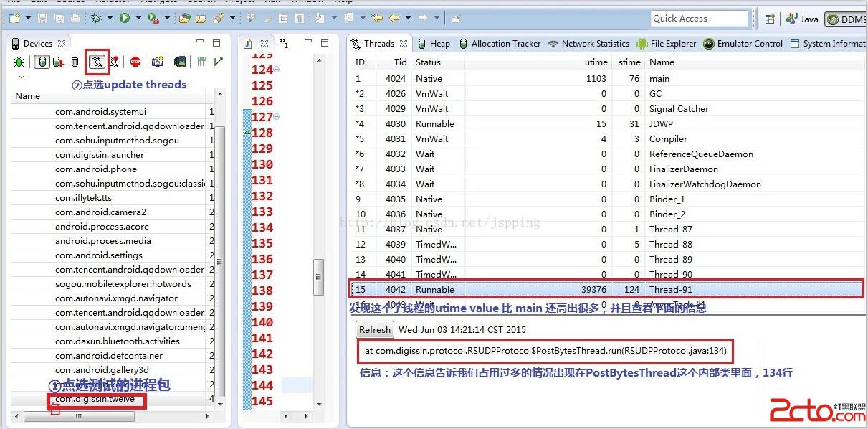Show hidden editors list with >>1
The image size is (868, 429).
coord(283,44)
